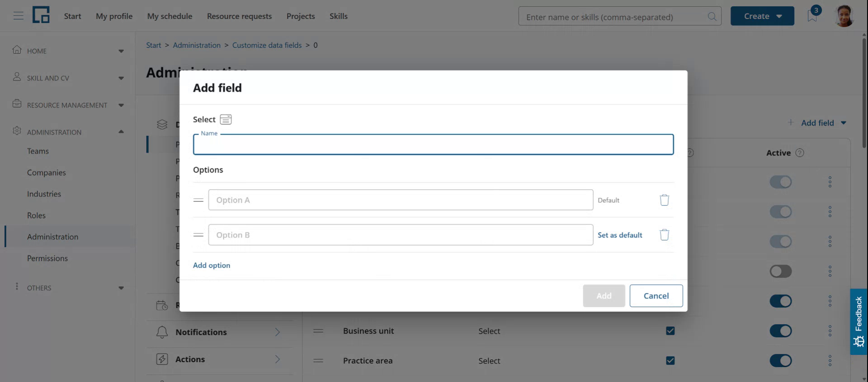
Task: Grab the Option A reorder handle
Action: click(198, 200)
